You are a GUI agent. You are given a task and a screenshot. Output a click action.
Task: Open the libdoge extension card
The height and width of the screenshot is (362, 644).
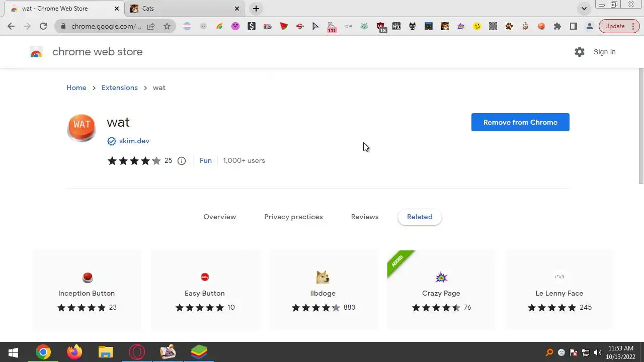pos(323,291)
